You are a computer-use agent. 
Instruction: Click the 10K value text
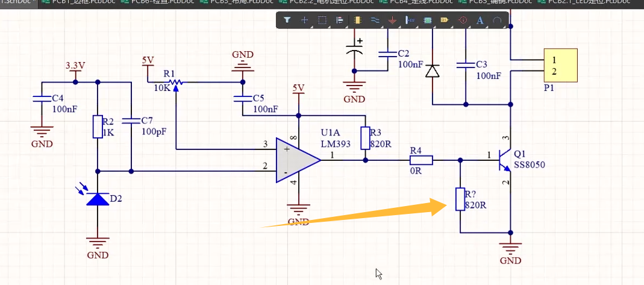(x=161, y=89)
